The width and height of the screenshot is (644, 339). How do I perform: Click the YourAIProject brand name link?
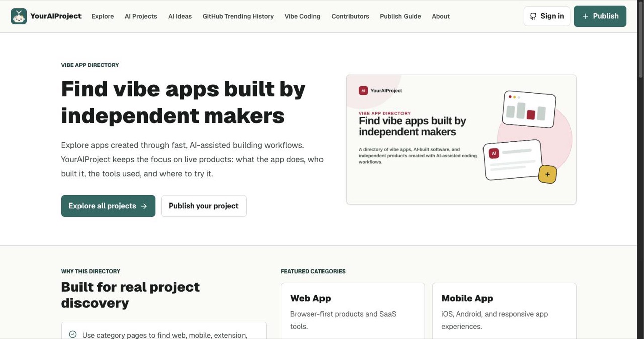coord(56,16)
